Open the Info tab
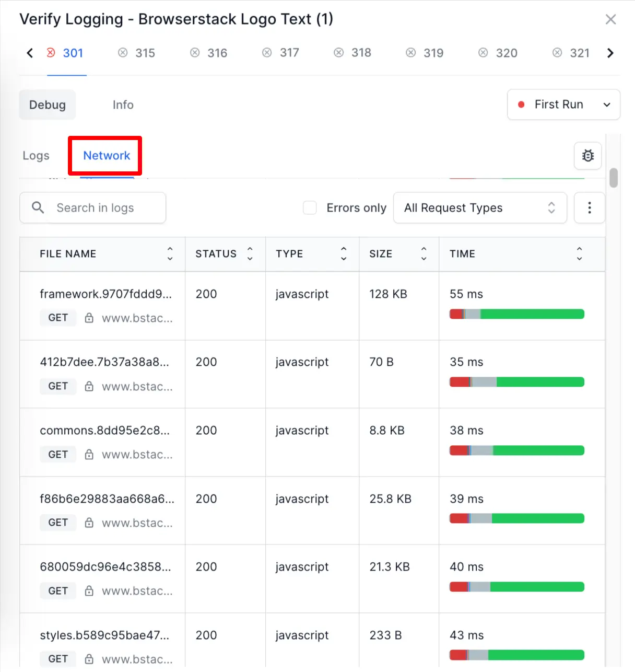Viewport: 635px width, 672px height. click(123, 105)
